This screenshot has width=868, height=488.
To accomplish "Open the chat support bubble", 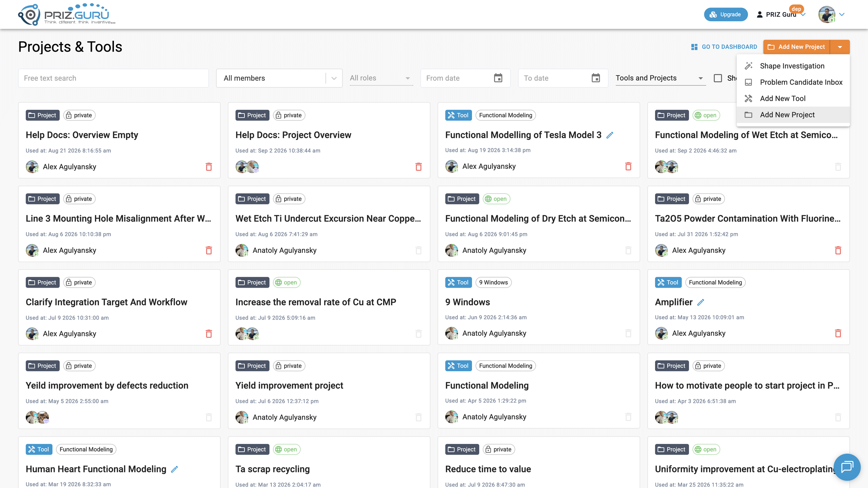I will pyautogui.click(x=847, y=467).
